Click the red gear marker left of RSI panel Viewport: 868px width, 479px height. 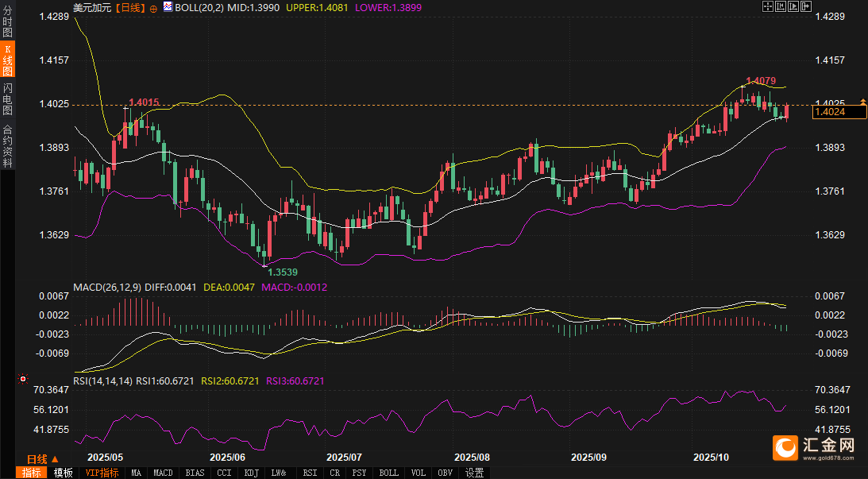(x=22, y=379)
